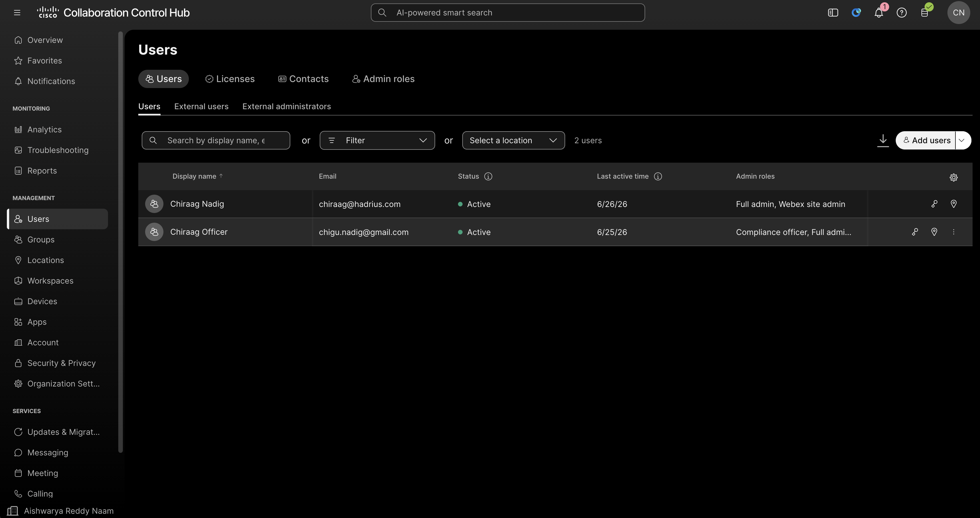The height and width of the screenshot is (518, 980).
Task: Open Notifications in sidebar
Action: coord(57,81)
